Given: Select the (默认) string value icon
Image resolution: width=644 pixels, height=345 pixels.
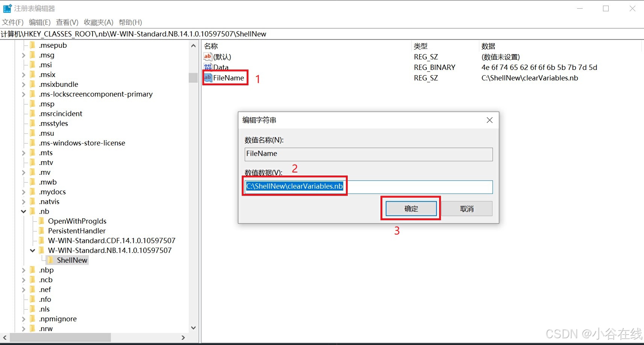Looking at the screenshot, I should point(208,57).
